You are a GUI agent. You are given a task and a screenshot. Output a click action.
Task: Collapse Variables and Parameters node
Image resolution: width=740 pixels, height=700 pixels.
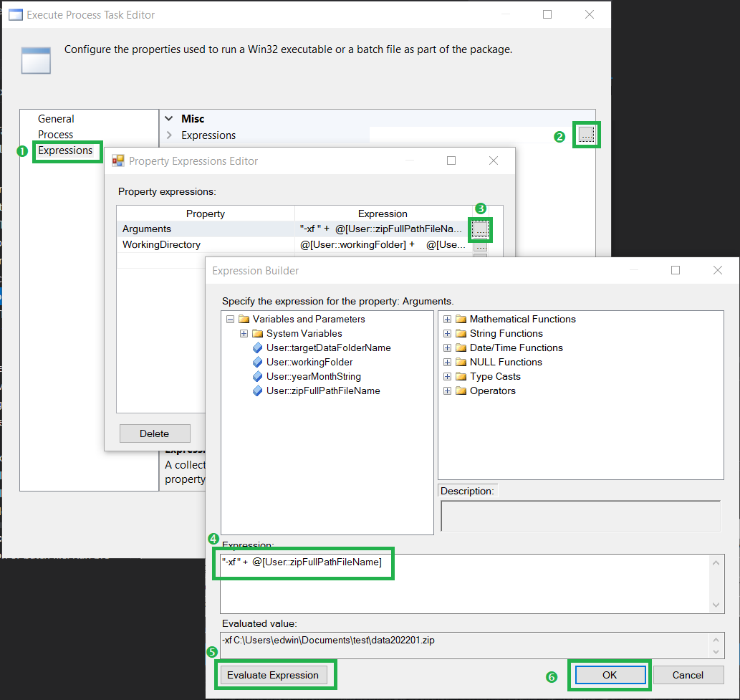click(x=230, y=319)
